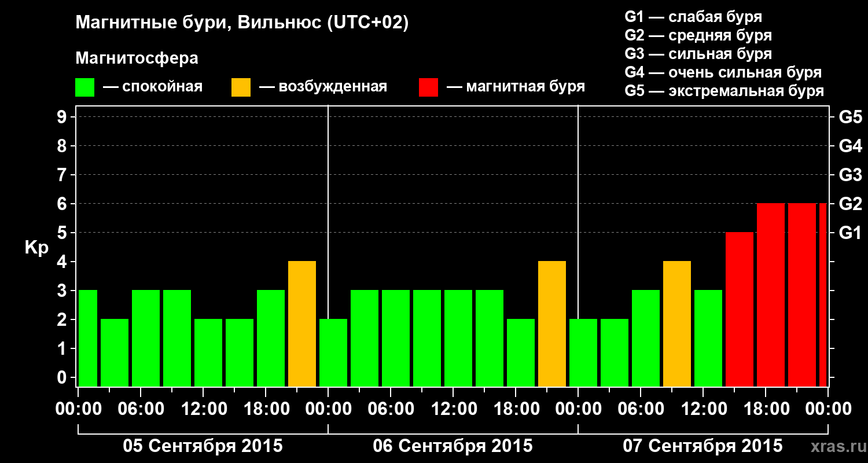Click the '06 Сентября 2015' date label

453,446
